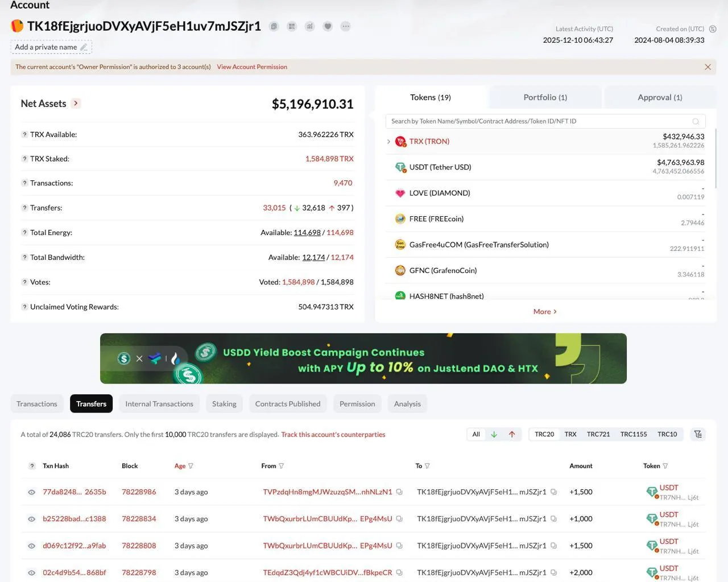Open the chart icon beside the account address
The width and height of the screenshot is (728, 582).
click(309, 26)
